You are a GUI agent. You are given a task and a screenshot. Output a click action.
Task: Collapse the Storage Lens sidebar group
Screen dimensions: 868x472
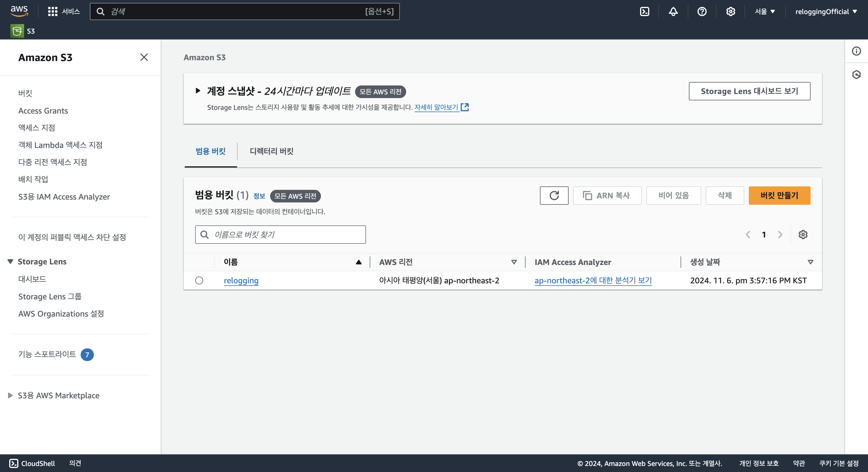[10, 262]
